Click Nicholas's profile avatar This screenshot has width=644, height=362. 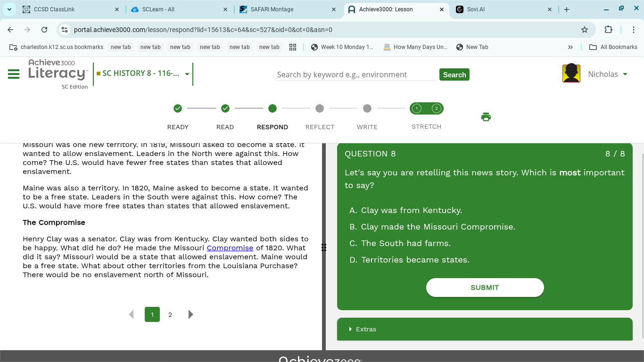point(571,74)
